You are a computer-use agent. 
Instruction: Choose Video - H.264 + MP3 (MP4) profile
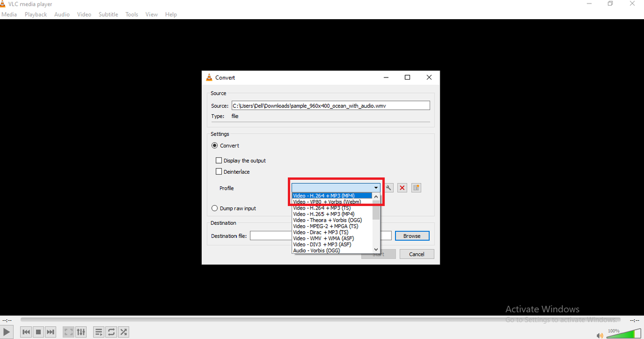pos(332,196)
